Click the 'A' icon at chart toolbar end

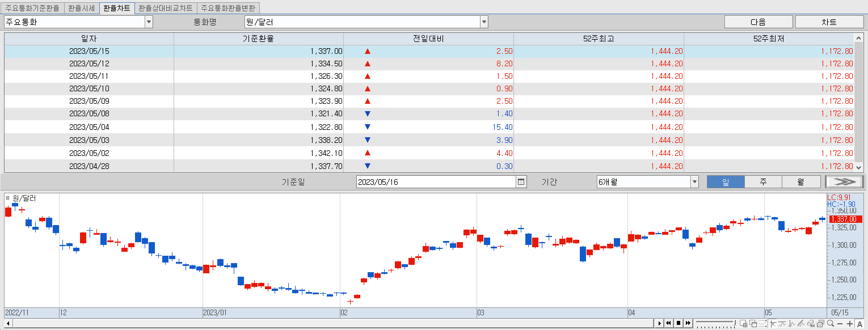tap(859, 324)
